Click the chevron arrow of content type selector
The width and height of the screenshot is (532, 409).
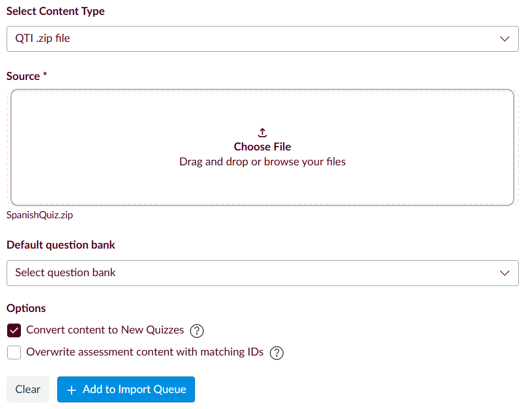point(504,39)
